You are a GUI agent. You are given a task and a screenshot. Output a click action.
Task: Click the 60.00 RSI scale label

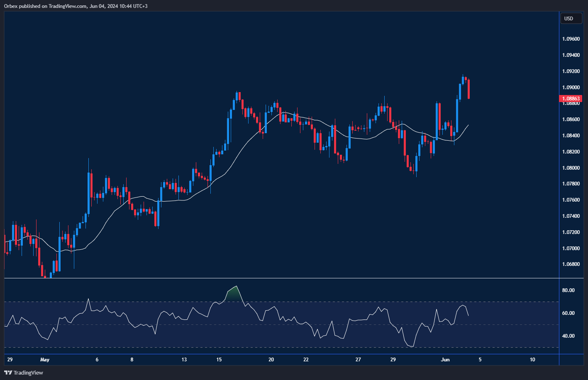coord(568,313)
